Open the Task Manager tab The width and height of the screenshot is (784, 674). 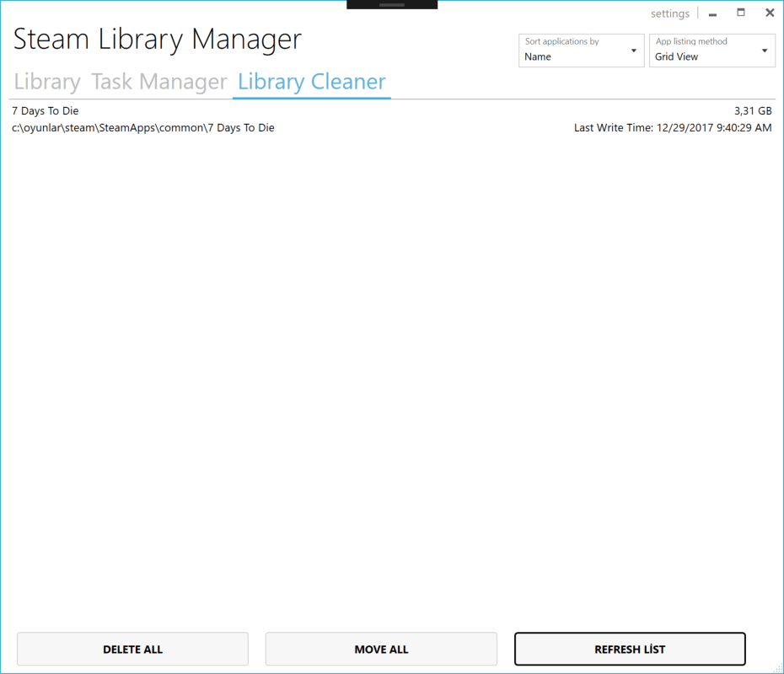coord(159,82)
